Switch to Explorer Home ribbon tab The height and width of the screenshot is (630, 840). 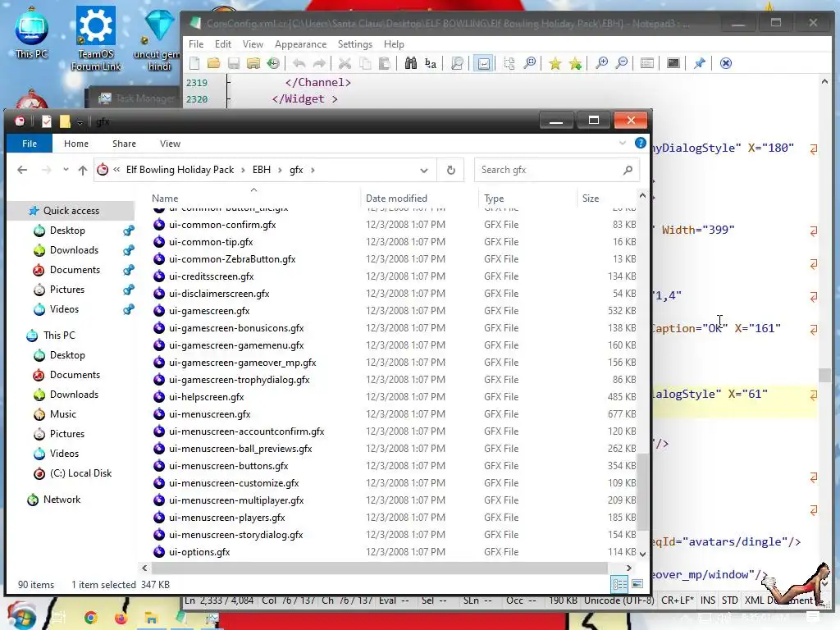pos(76,144)
